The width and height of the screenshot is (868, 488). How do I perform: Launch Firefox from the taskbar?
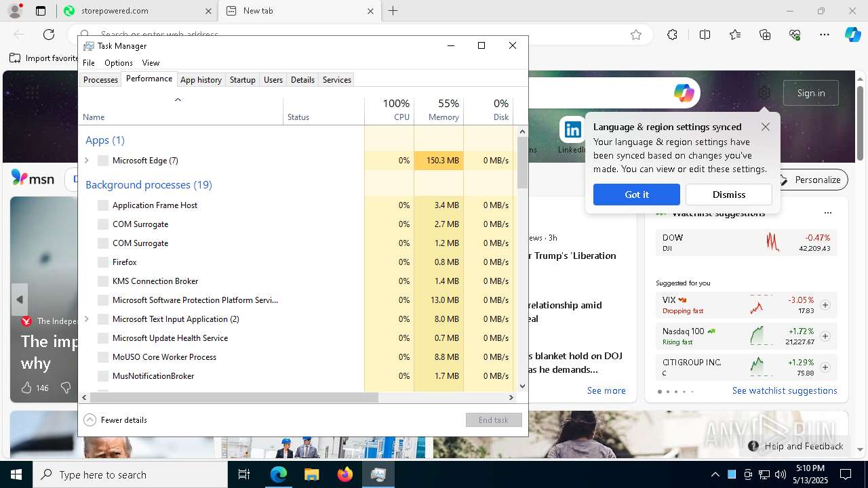click(345, 474)
